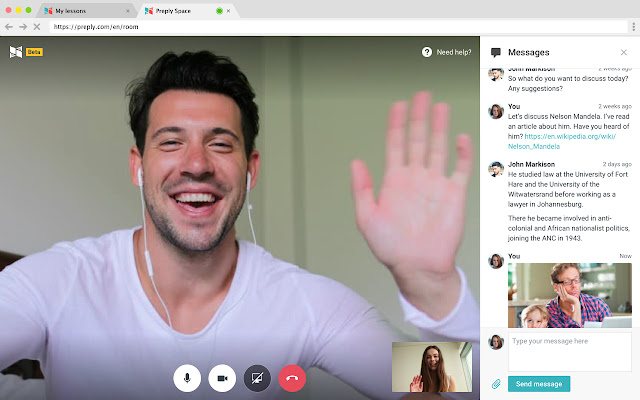Viewport: 640px width, 400px height.
Task: Click the 'Now' timestamp
Action: (x=625, y=256)
